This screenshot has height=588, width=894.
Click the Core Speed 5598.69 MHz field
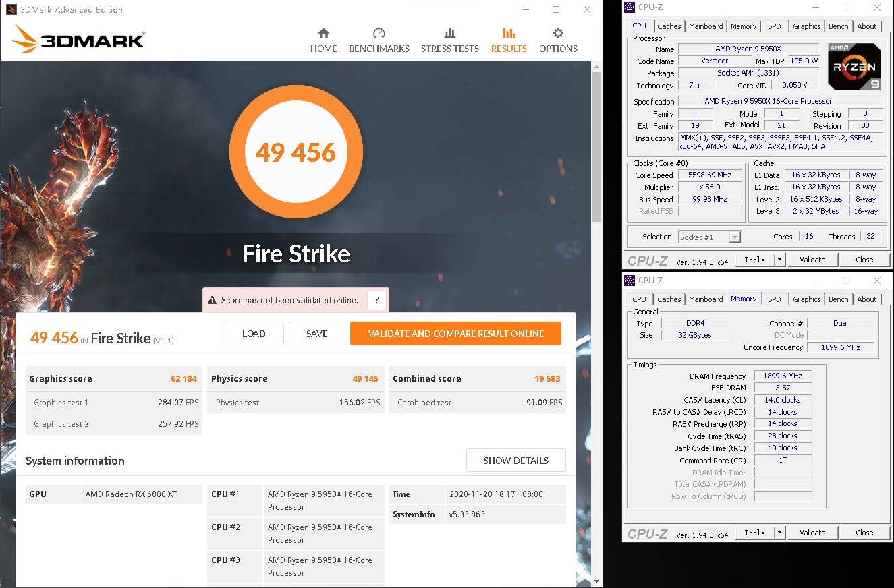709,175
